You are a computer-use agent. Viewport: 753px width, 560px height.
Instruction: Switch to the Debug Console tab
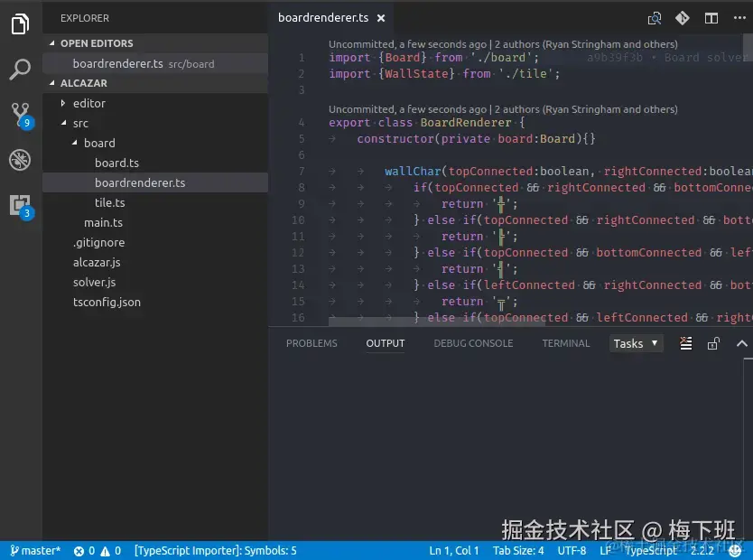pos(473,343)
